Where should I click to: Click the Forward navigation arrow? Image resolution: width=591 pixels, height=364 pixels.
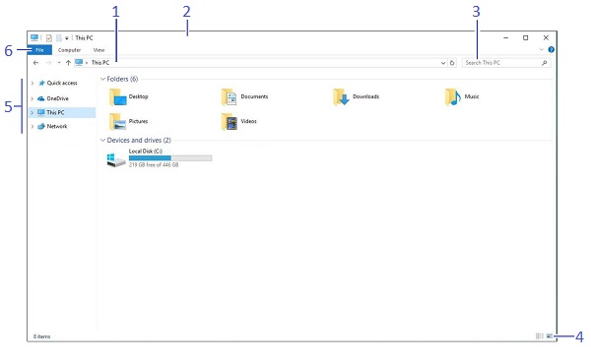pos(48,63)
